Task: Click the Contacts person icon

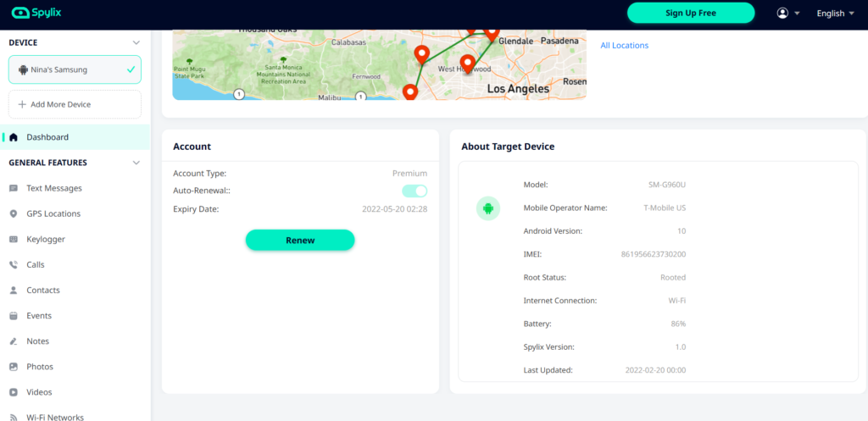Action: click(14, 290)
